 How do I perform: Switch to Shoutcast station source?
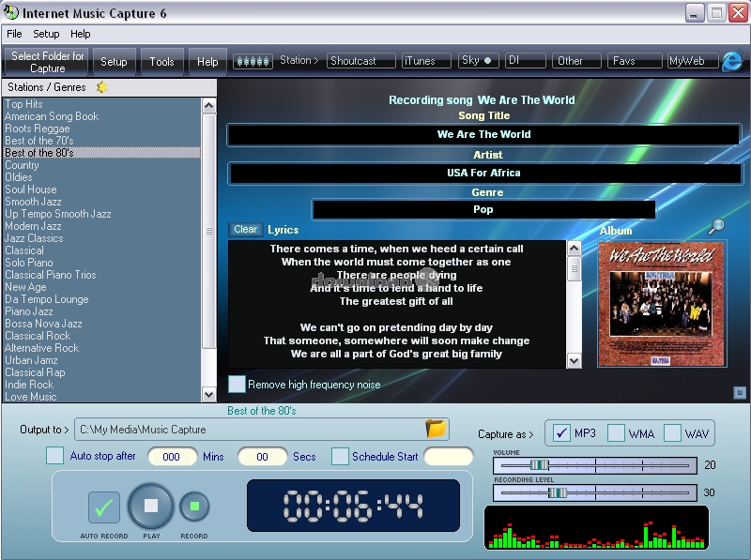coord(361,61)
